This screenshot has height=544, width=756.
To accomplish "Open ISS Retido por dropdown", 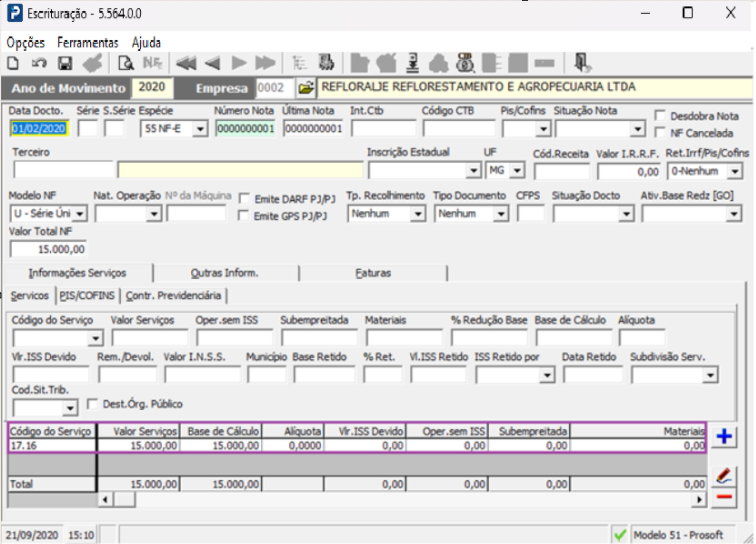I will 547,375.
